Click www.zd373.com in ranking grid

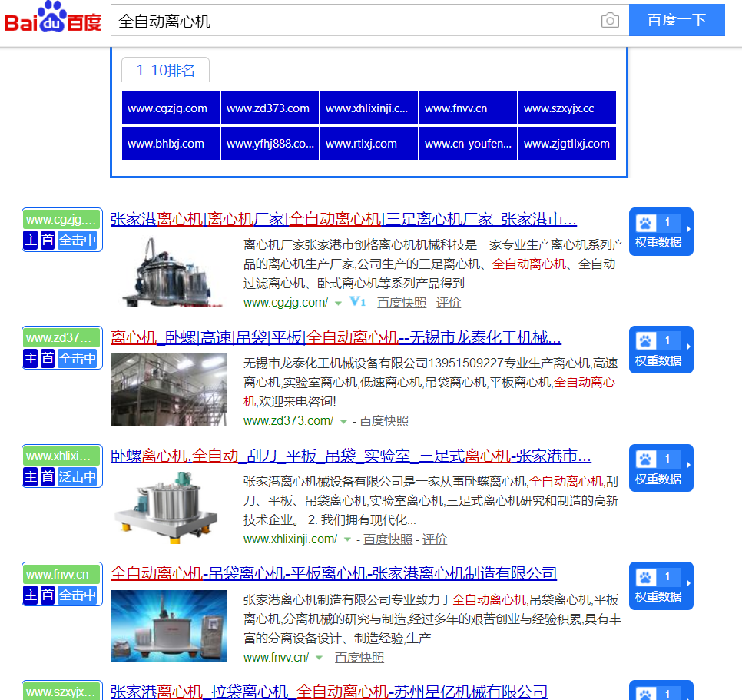270,108
